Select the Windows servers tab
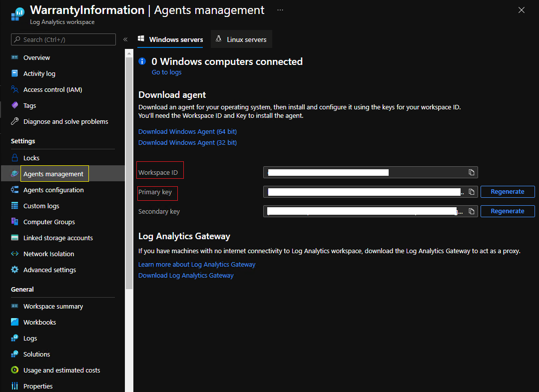The image size is (539, 392). tap(170, 39)
